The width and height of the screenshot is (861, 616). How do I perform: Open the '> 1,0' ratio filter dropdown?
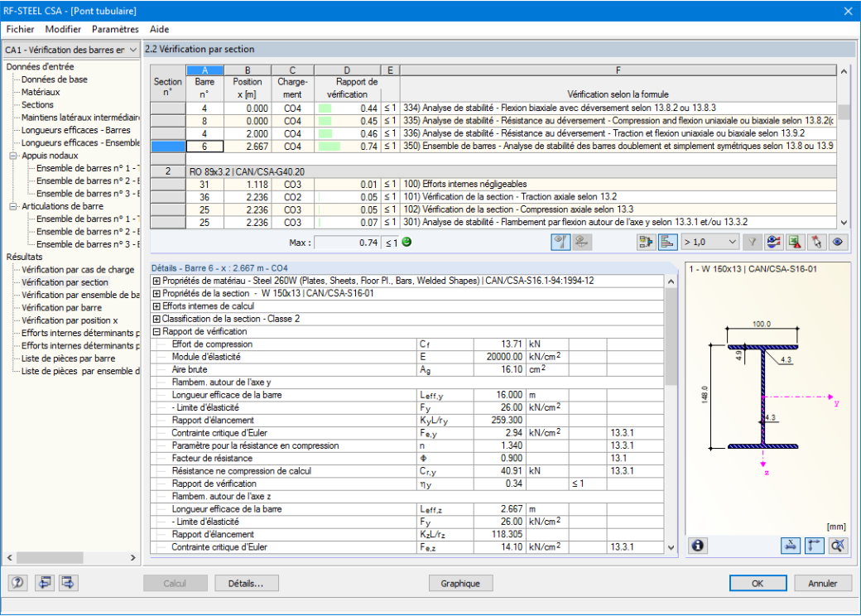(710, 242)
